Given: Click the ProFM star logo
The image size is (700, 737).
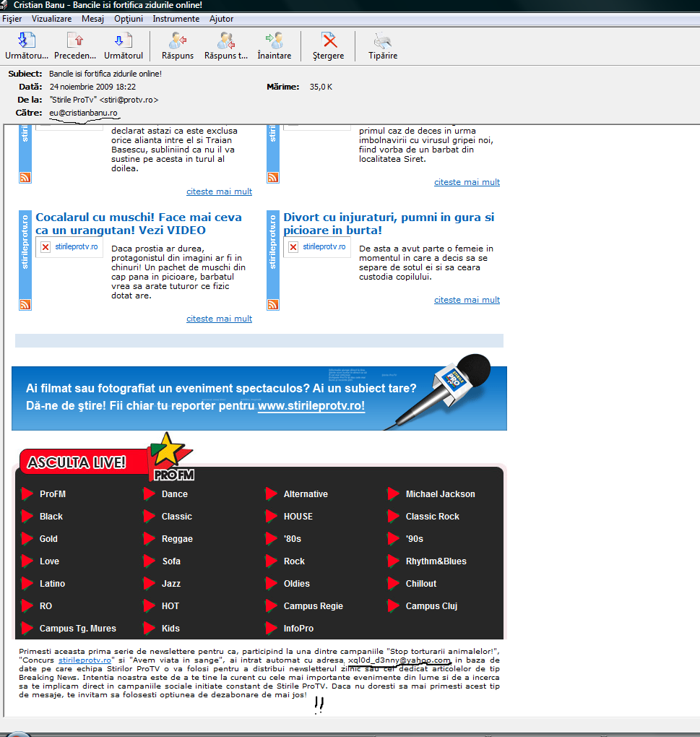Looking at the screenshot, I should coord(170,457).
